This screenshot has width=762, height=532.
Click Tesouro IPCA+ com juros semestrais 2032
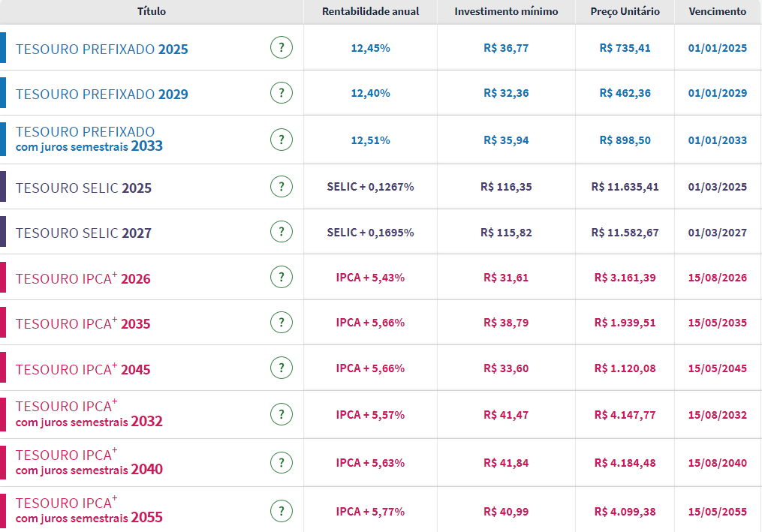(89, 414)
